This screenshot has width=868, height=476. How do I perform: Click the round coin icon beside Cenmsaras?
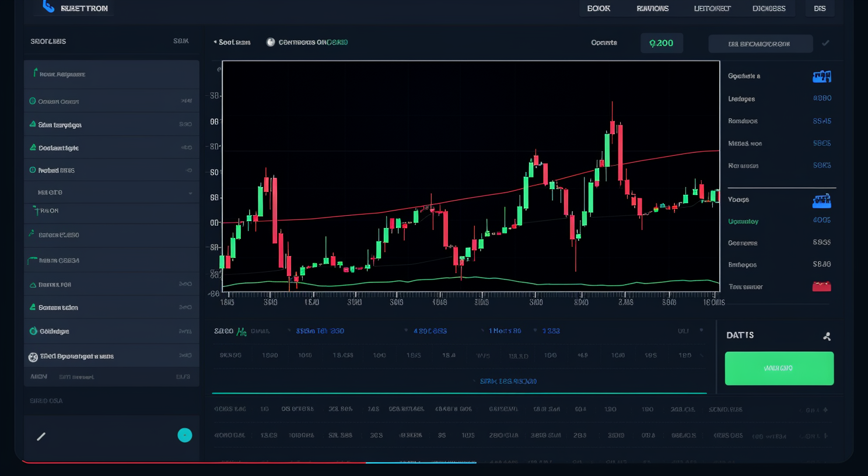pyautogui.click(x=271, y=42)
